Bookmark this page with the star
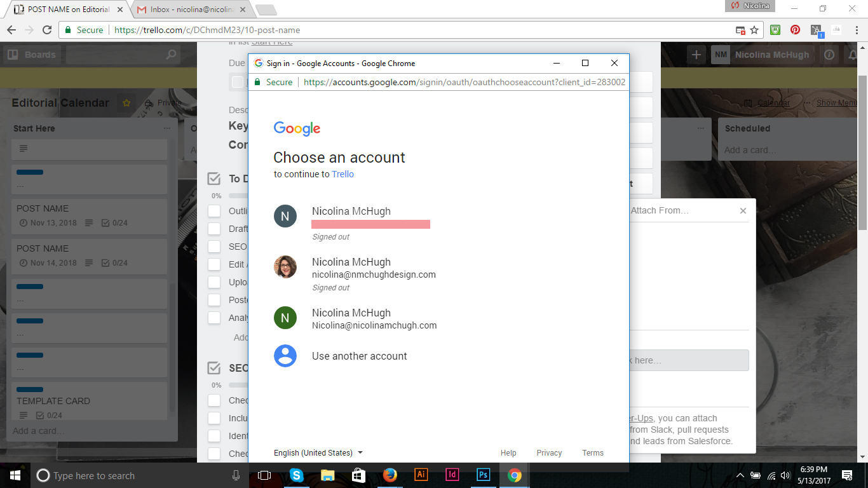 click(x=754, y=30)
